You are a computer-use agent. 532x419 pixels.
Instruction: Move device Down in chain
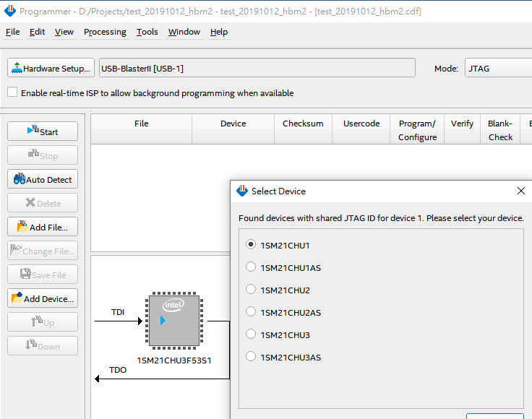(43, 346)
